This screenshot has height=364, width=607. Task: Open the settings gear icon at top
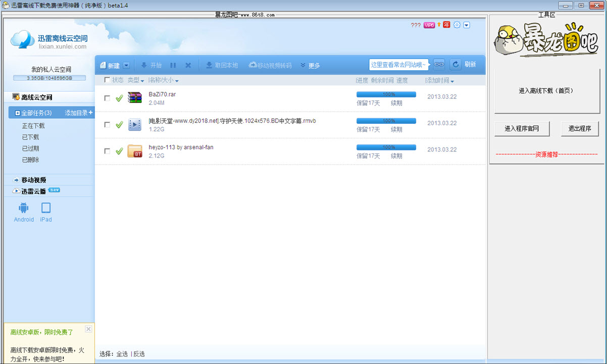[x=457, y=25]
